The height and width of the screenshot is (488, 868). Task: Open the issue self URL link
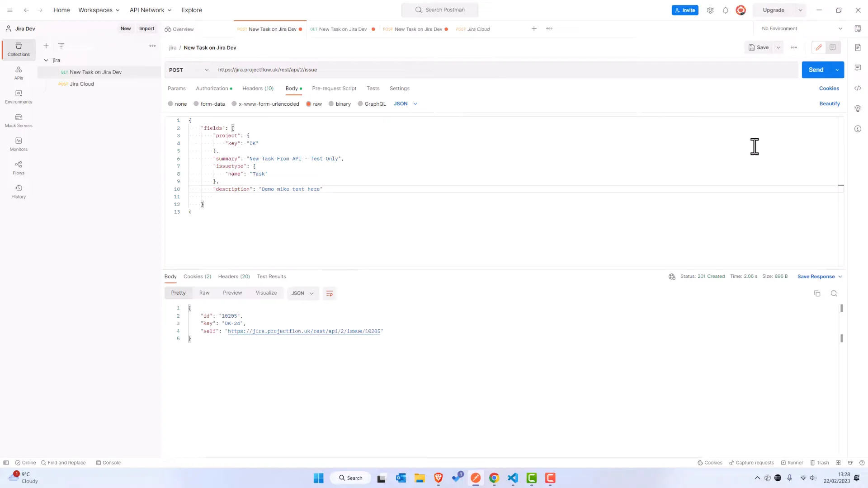[x=304, y=331]
